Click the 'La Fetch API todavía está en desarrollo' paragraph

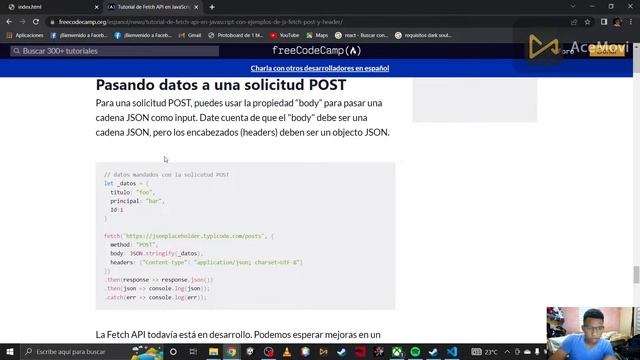point(238,335)
